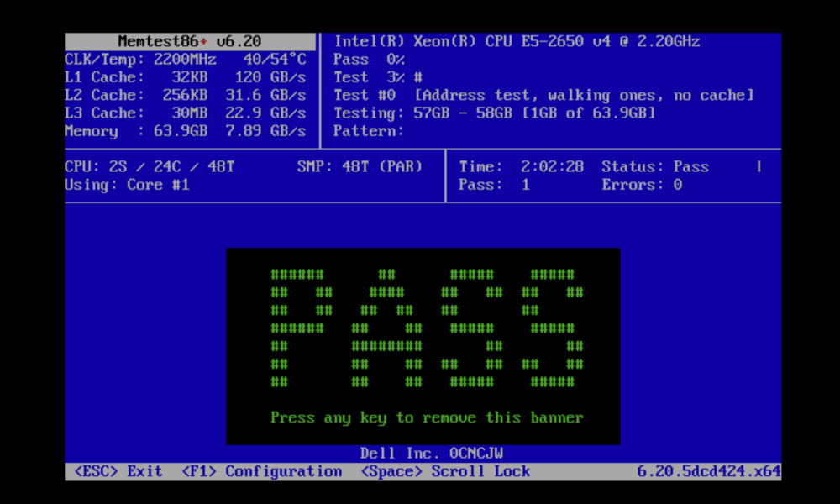The height and width of the screenshot is (504, 840).
Task: Select the L1 Cache 32KB row
Action: (186, 77)
